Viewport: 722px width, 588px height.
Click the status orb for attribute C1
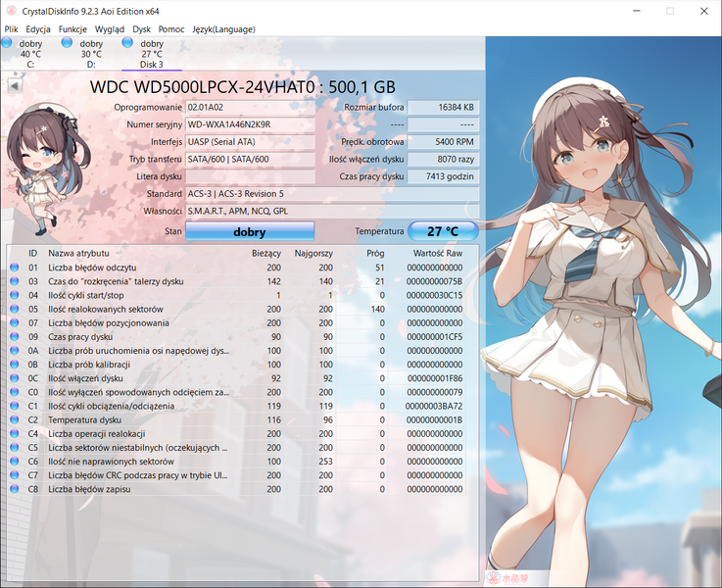[x=15, y=406]
